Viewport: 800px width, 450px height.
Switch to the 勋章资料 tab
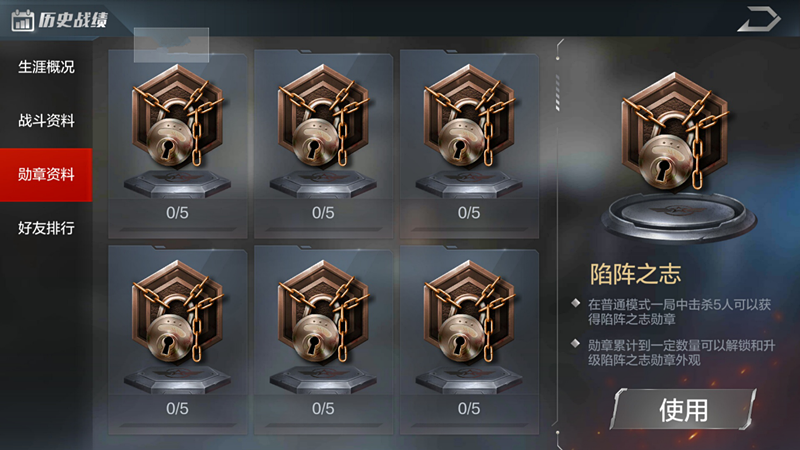46,175
